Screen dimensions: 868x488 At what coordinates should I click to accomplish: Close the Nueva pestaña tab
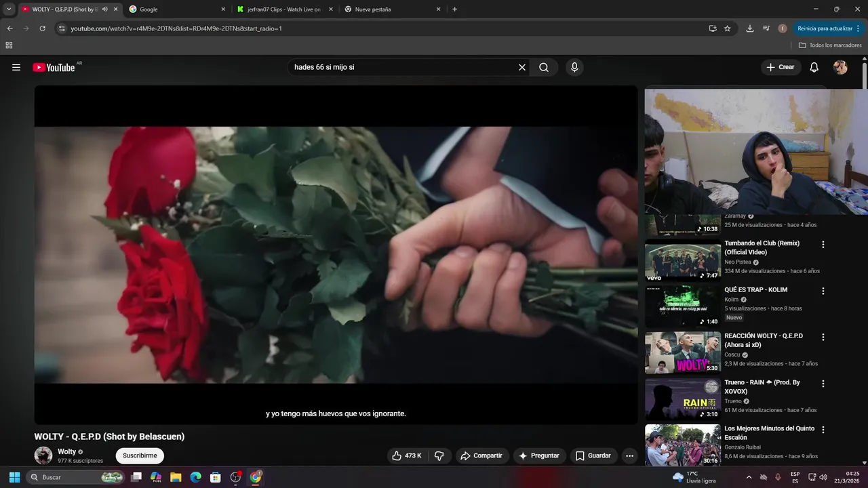point(438,9)
